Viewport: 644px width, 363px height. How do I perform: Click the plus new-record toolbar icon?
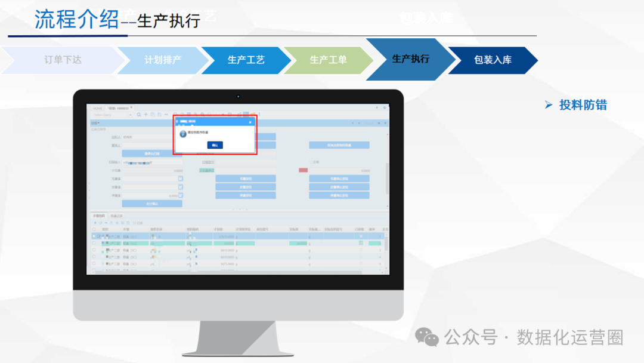[x=145, y=115]
